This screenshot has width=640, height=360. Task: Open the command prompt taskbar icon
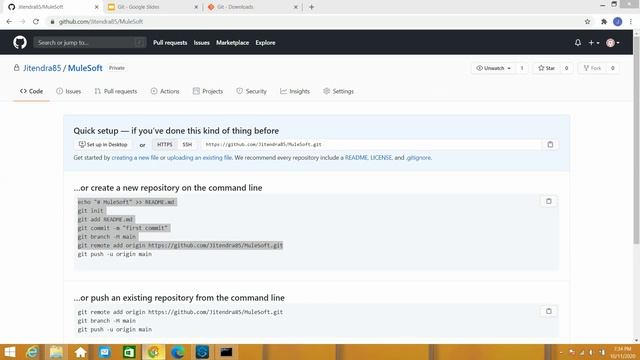click(227, 352)
